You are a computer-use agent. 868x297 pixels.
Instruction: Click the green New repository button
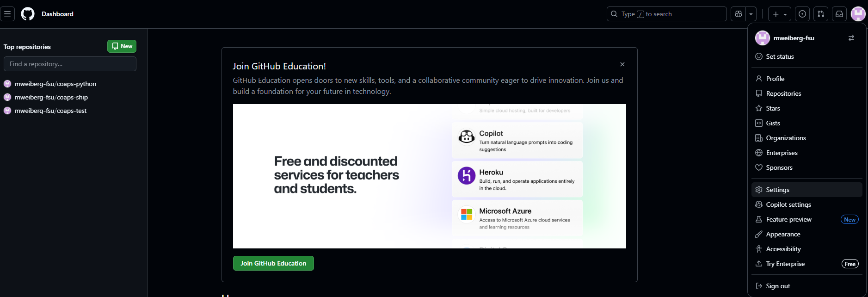122,46
